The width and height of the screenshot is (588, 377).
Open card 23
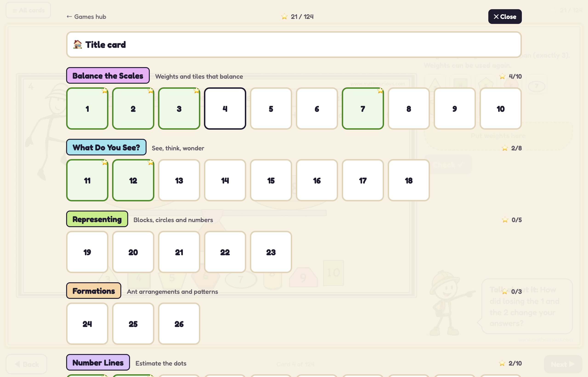(x=271, y=252)
